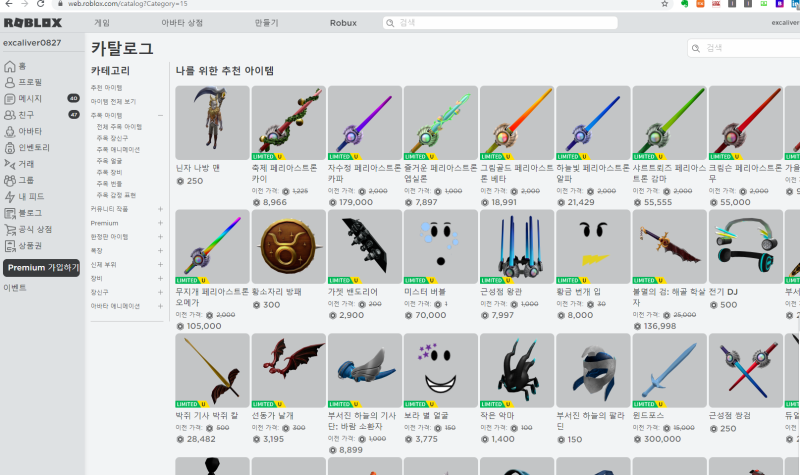
Task: Open Robux in top navigation
Action: pos(343,23)
